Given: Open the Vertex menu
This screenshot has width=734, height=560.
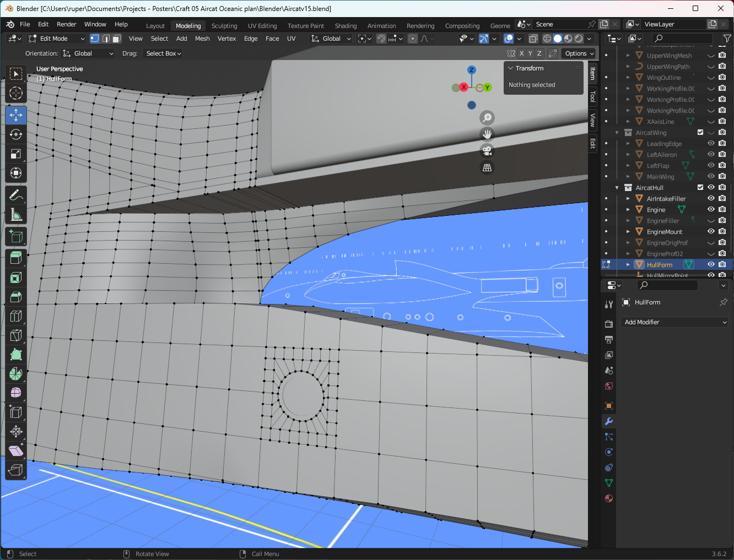Looking at the screenshot, I should (x=226, y=39).
